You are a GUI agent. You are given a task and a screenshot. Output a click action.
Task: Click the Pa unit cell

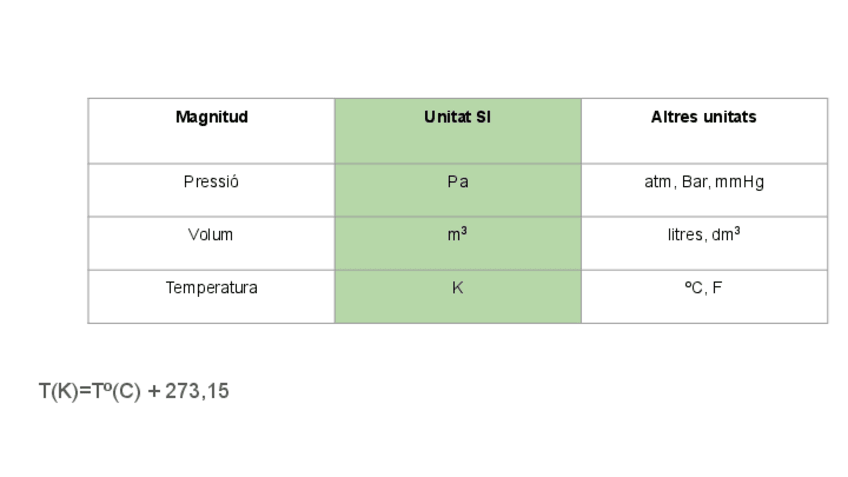click(457, 182)
